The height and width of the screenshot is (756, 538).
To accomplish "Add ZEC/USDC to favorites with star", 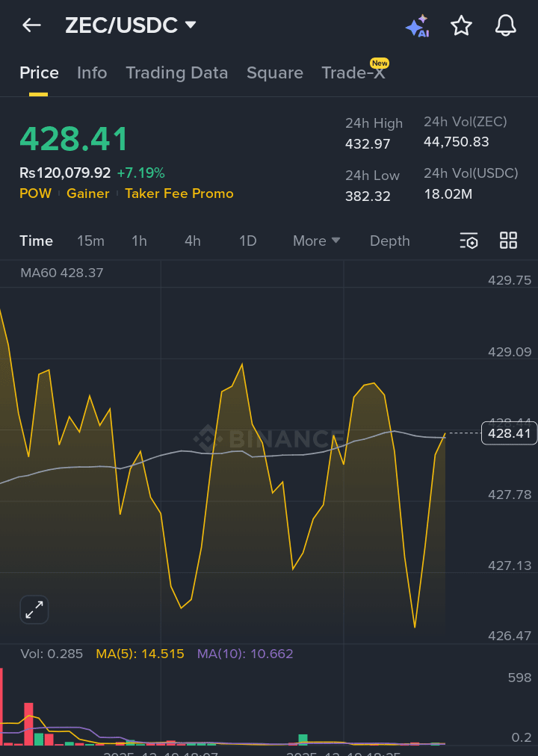I will tap(461, 25).
